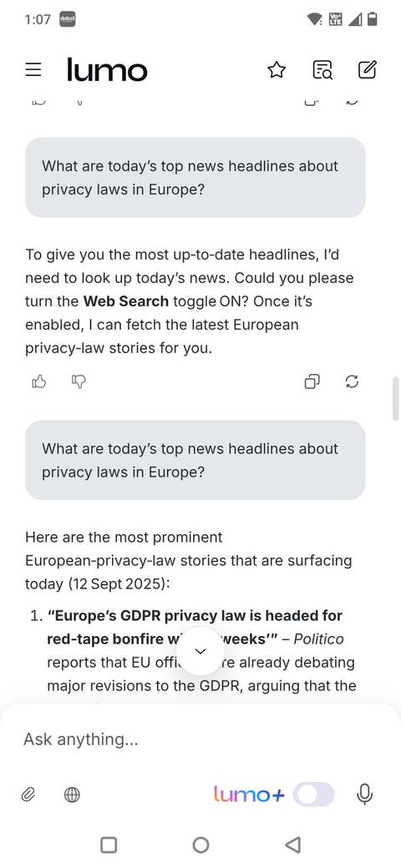Copy the Web Search toggle response
The width and height of the screenshot is (401, 868).
point(312,381)
